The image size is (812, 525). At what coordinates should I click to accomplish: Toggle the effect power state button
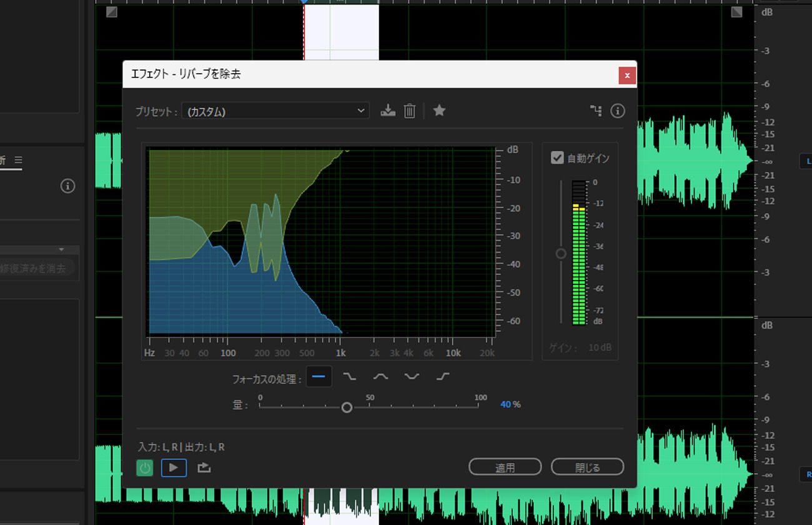coord(145,467)
